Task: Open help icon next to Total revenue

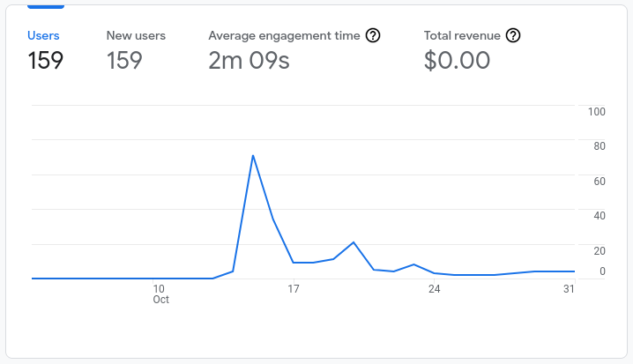Action: click(x=513, y=36)
